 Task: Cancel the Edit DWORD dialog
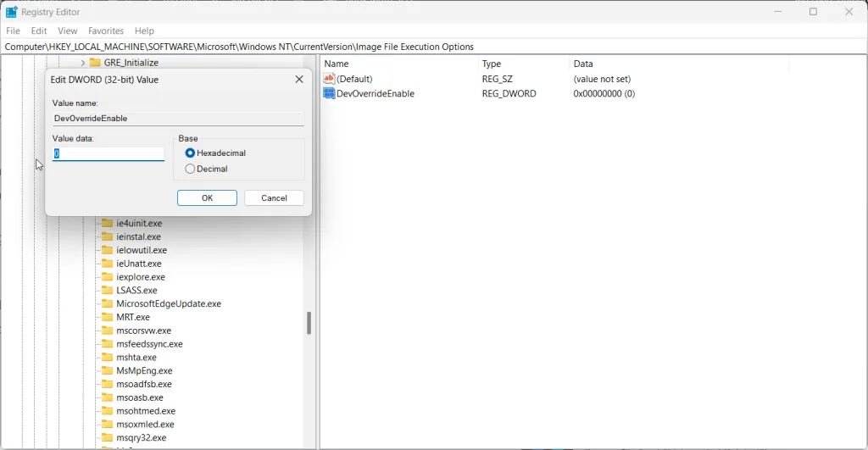pyautogui.click(x=274, y=198)
